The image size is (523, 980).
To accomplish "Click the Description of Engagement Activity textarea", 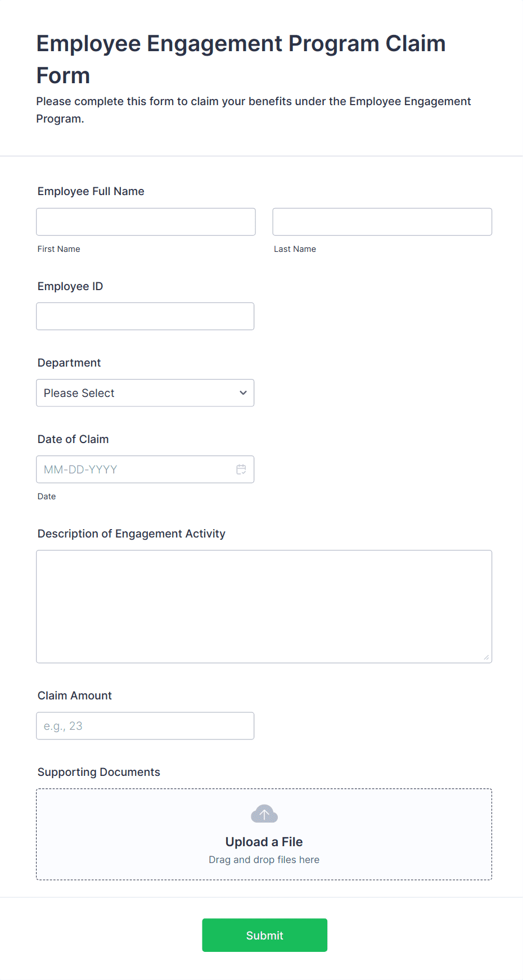I will pos(264,606).
